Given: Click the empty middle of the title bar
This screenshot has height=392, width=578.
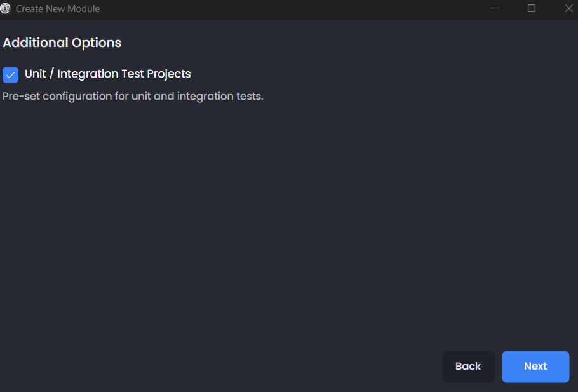Looking at the screenshot, I should click(x=292, y=9).
